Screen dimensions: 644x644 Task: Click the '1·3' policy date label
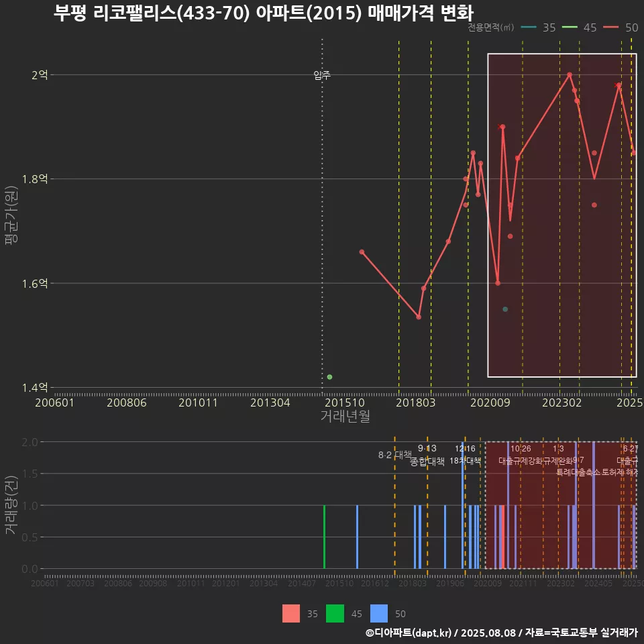click(558, 449)
